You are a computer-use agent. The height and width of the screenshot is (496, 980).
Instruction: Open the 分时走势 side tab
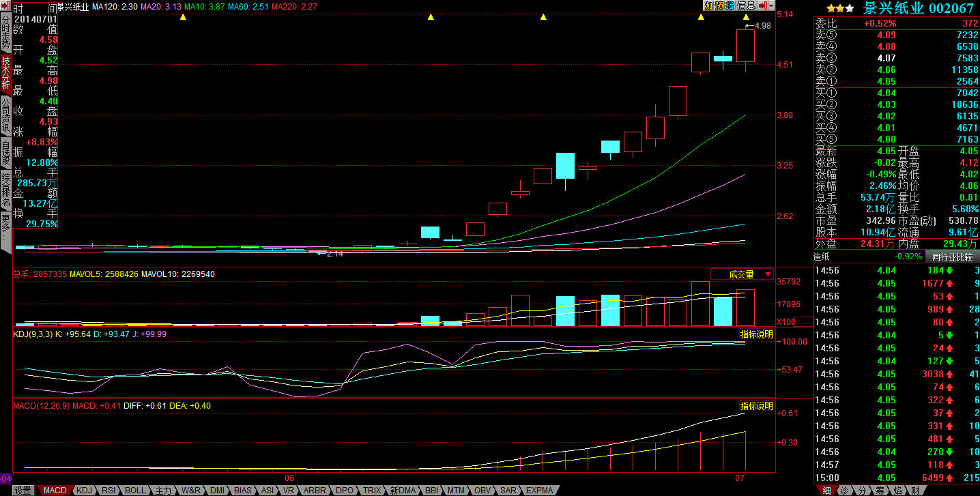[x=5, y=33]
